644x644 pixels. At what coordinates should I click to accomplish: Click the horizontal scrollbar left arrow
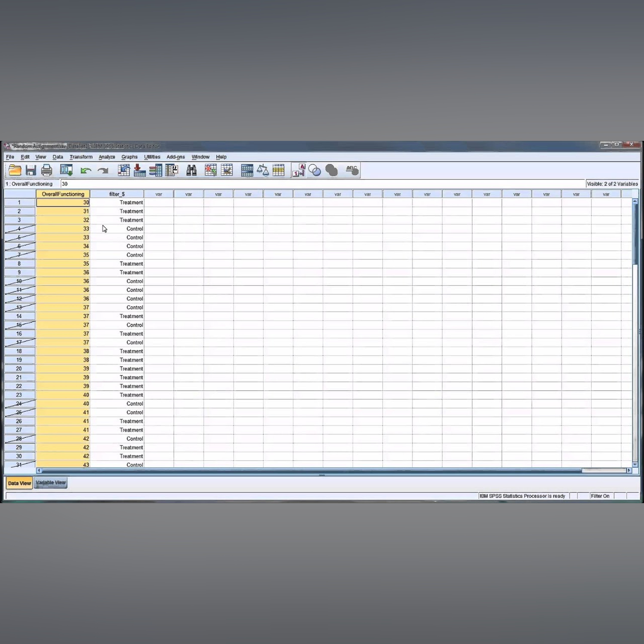(x=39, y=470)
